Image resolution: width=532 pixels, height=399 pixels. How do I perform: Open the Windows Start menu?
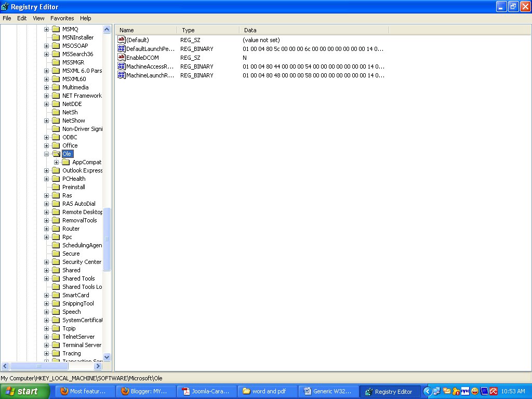[24, 392]
